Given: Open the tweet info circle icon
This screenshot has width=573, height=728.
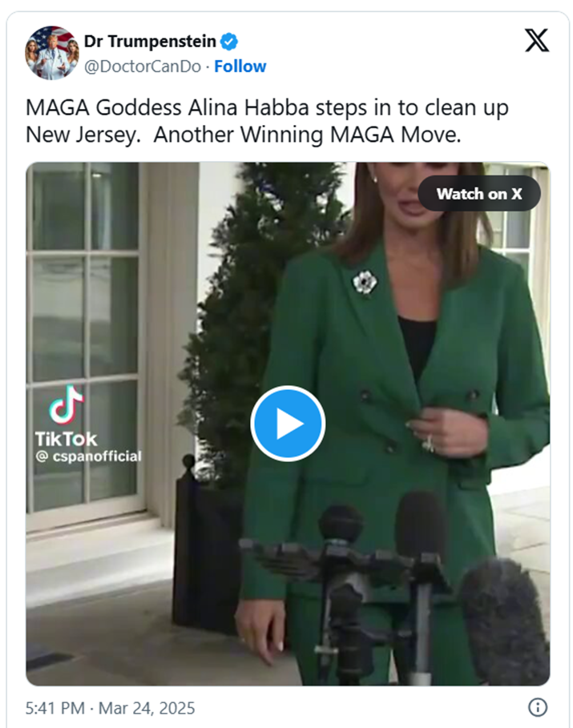Looking at the screenshot, I should [538, 707].
